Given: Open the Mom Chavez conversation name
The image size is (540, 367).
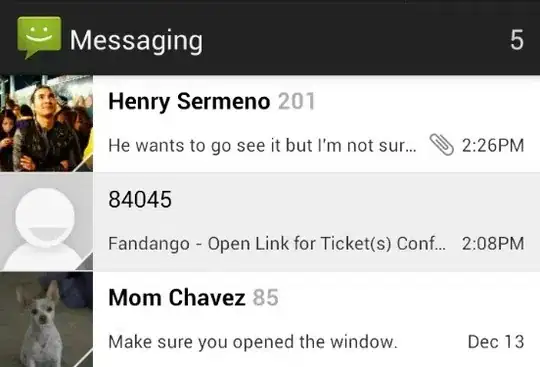Looking at the screenshot, I should tap(177, 297).
